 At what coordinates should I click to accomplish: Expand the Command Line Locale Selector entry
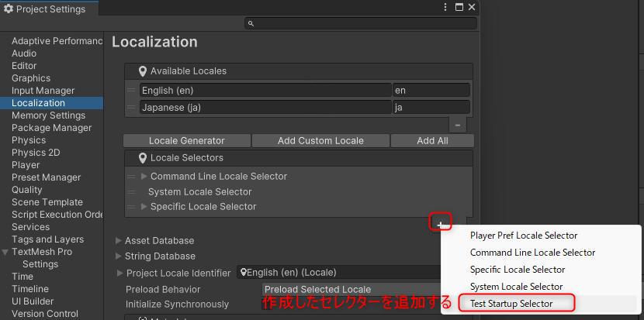[144, 177]
